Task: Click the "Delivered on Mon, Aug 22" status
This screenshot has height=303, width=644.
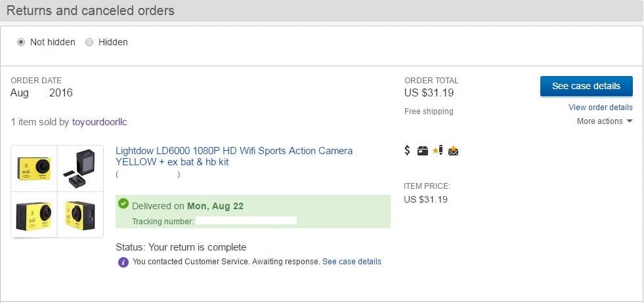Action: (x=188, y=206)
